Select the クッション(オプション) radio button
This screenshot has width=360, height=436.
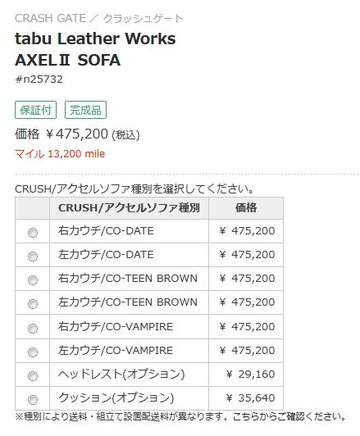33,399
